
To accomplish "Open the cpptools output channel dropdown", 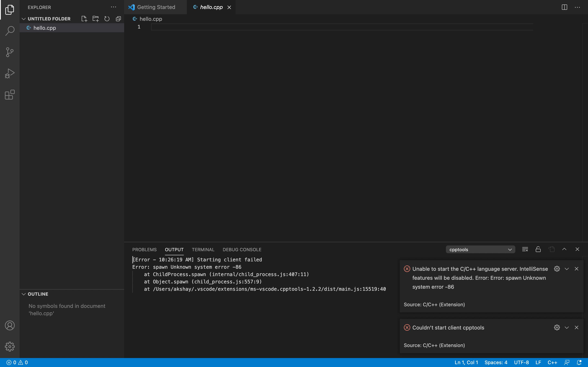I will click(480, 250).
